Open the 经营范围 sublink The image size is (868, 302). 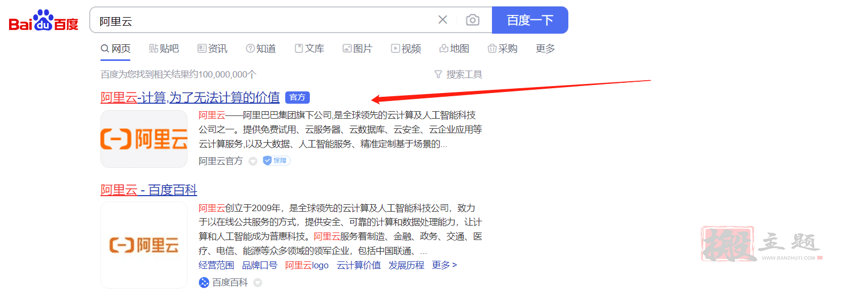tap(216, 265)
